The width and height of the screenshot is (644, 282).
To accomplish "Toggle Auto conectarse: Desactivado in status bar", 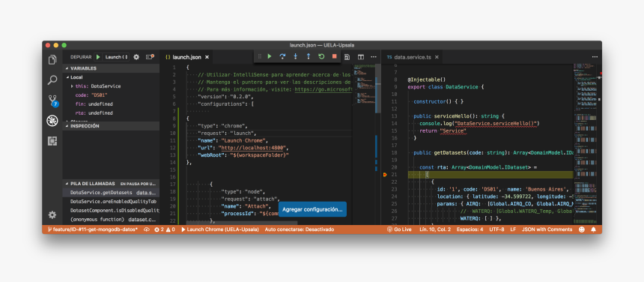I will click(300, 229).
